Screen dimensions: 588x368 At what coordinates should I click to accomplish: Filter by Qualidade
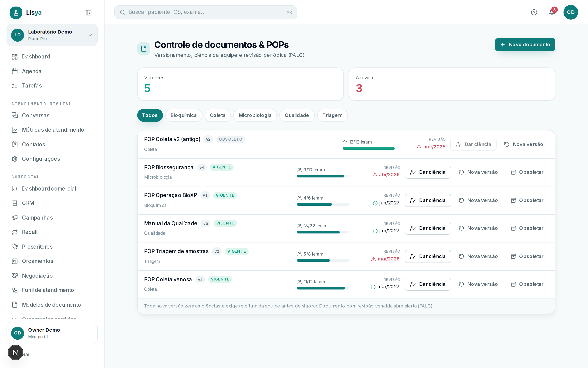tap(297, 115)
